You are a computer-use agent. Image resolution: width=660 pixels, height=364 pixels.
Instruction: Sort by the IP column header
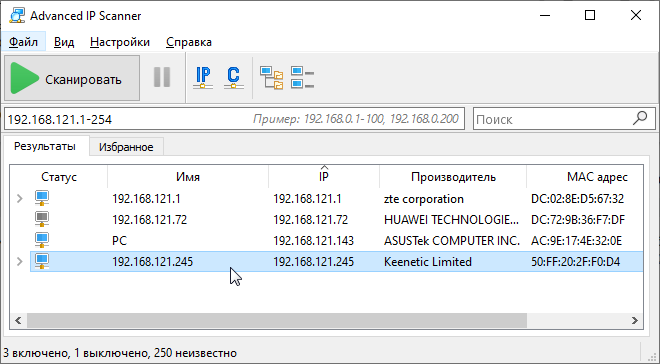coord(324,177)
